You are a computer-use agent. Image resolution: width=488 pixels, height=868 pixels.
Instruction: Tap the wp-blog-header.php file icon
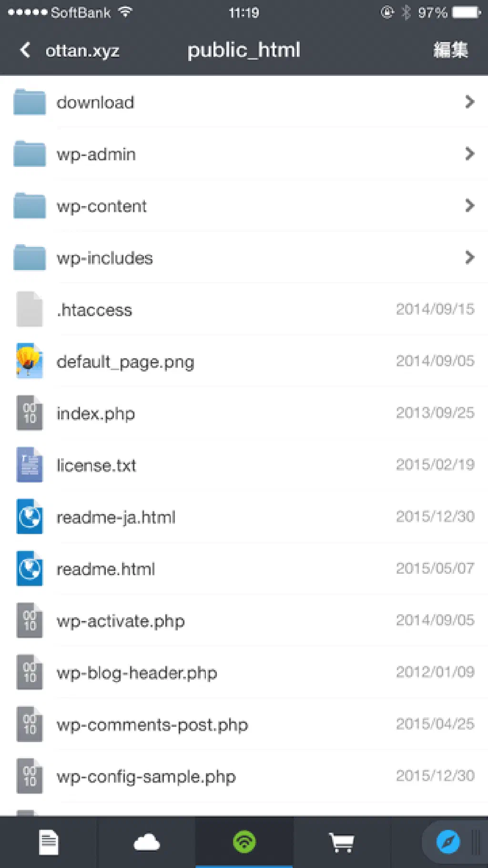click(x=30, y=673)
